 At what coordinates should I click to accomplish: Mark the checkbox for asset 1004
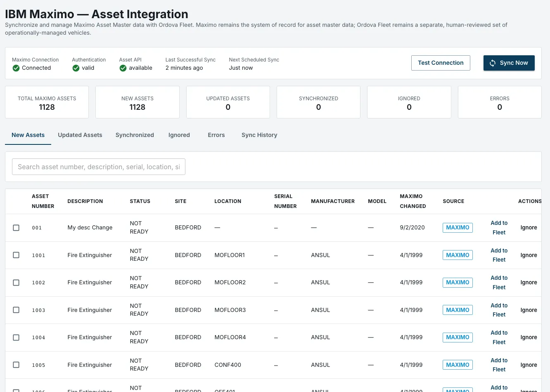(16, 338)
